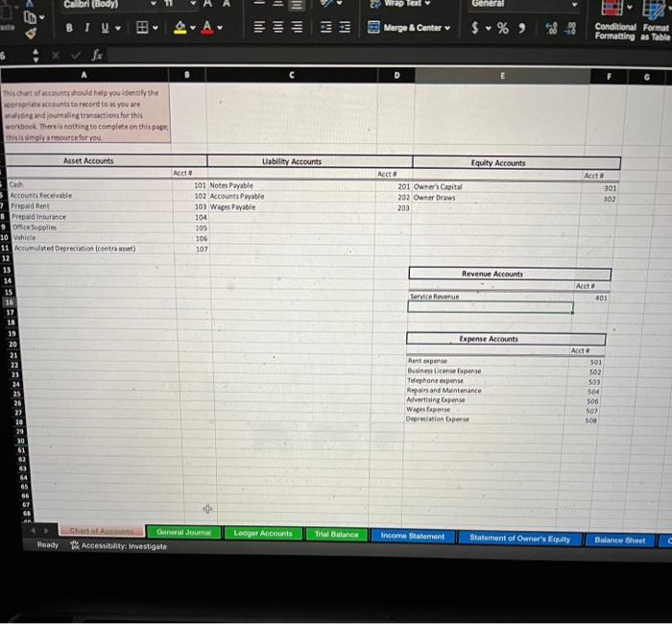Select the 'Service Revenue' cell
This screenshot has height=624, width=672.
click(x=490, y=297)
